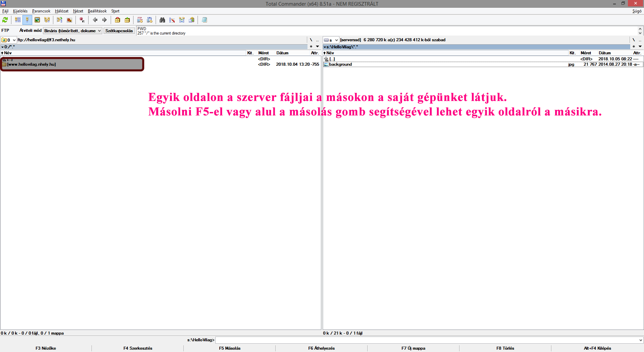Viewport: 644px width, 352px height.
Task: Open the left panel drive selector dropdown
Action: point(9,40)
